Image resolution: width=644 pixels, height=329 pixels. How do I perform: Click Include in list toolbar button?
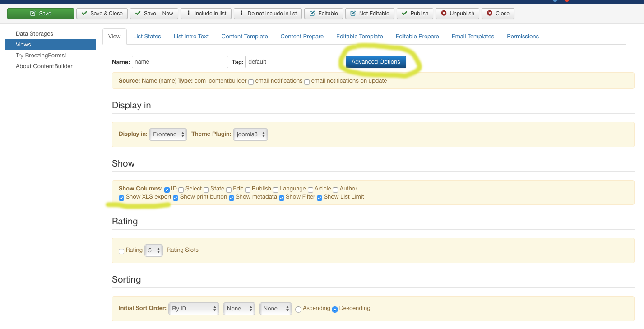click(206, 14)
